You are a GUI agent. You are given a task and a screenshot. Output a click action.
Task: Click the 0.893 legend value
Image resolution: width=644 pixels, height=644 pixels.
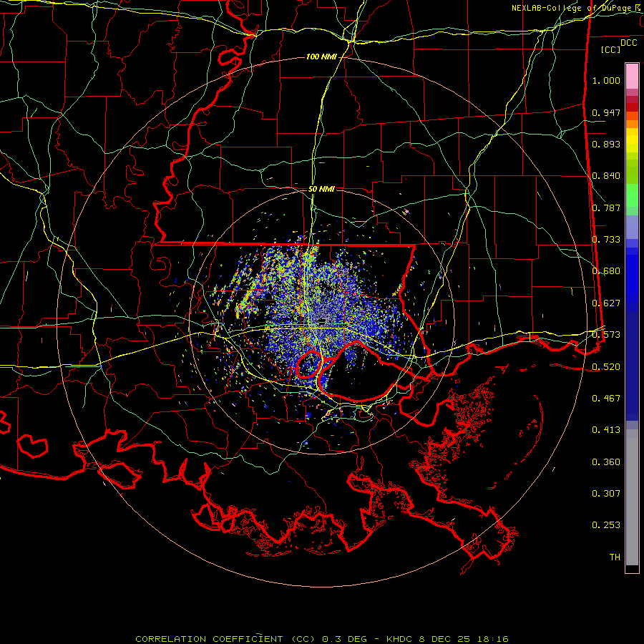[x=606, y=144]
